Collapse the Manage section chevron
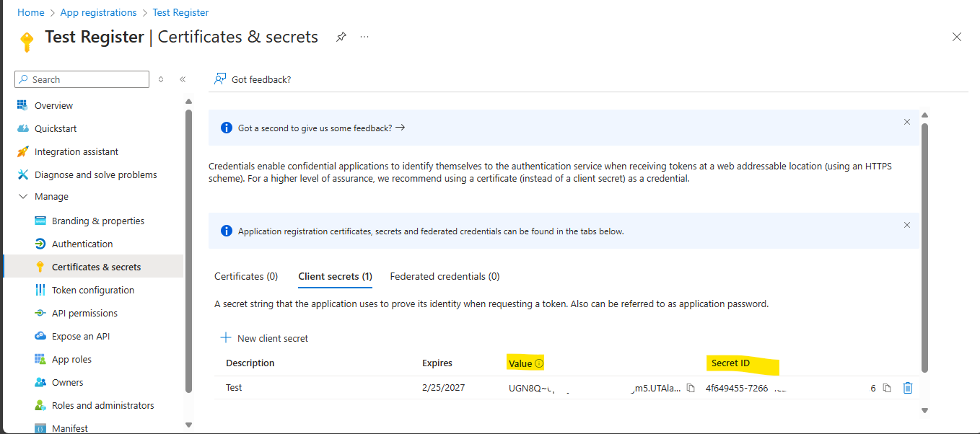The image size is (980, 434). [24, 195]
